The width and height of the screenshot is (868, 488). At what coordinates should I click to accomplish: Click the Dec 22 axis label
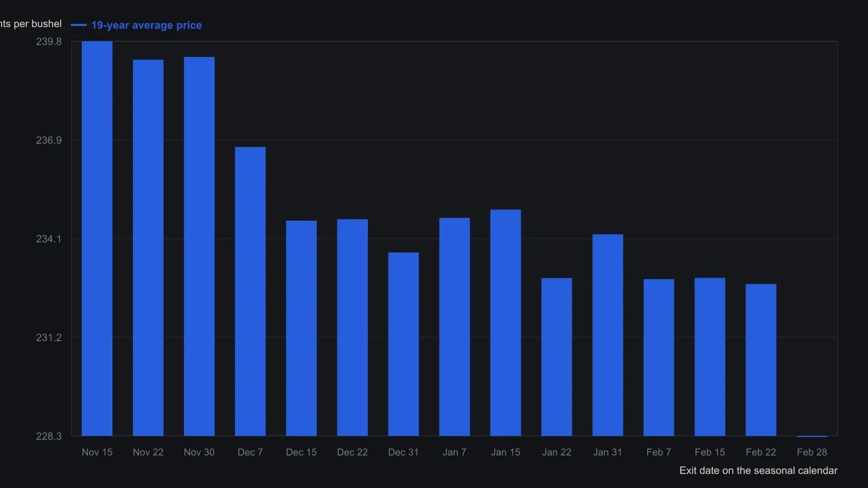[x=352, y=452]
